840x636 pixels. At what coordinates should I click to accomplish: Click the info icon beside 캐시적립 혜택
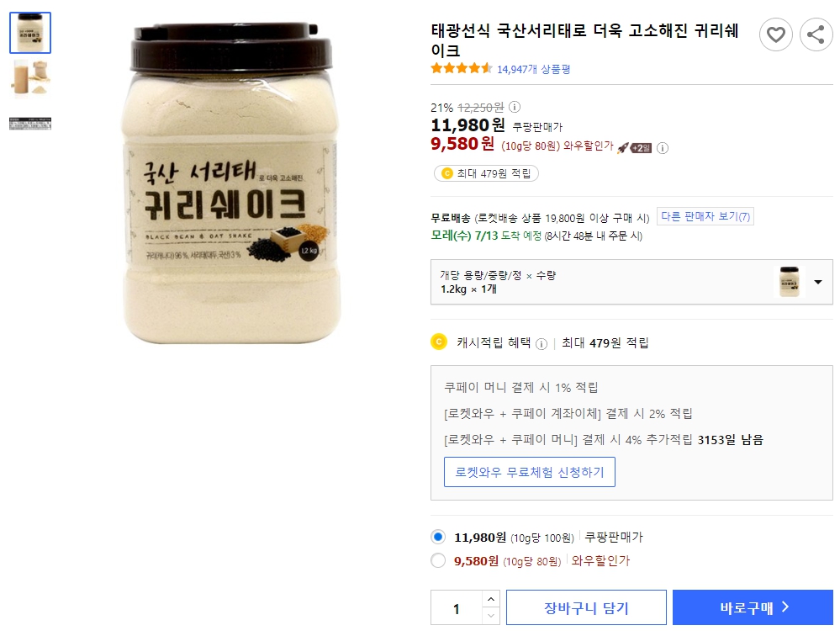[x=542, y=343]
